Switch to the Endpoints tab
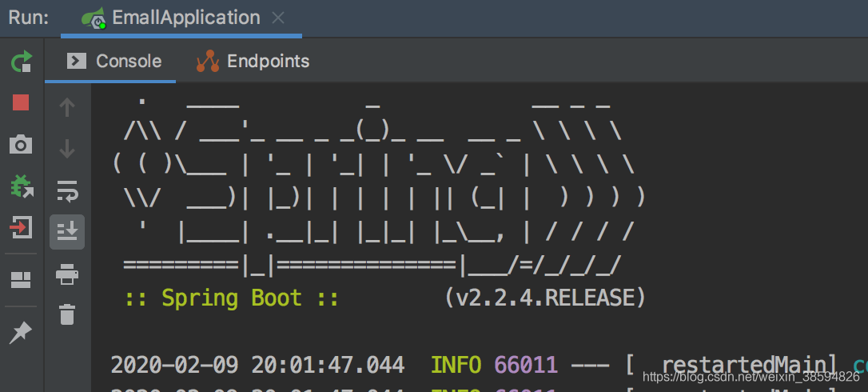Image resolution: width=868 pixels, height=392 pixels. (x=252, y=61)
